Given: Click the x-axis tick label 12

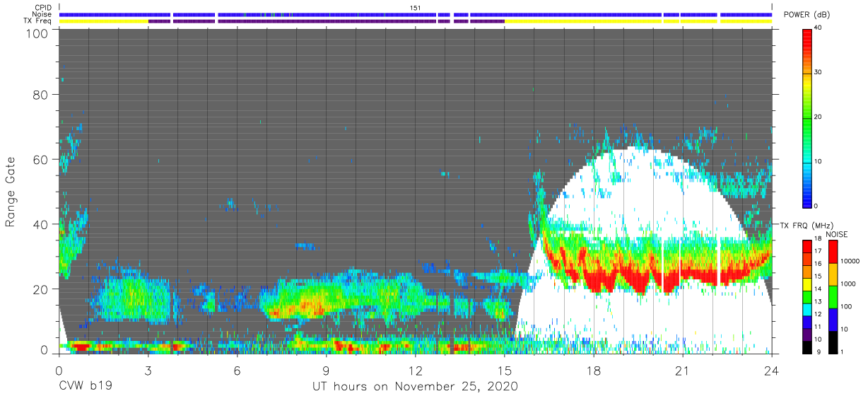Looking at the screenshot, I should [415, 371].
